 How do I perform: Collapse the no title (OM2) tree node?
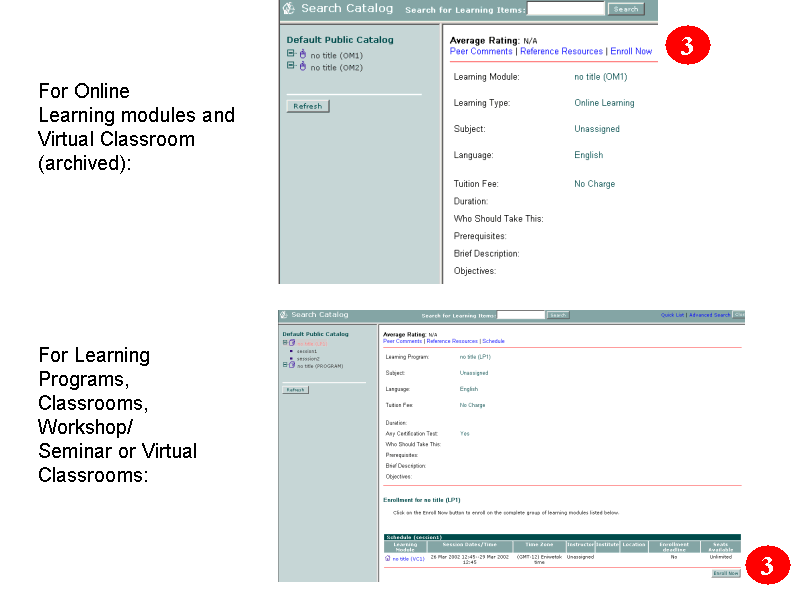click(x=290, y=65)
